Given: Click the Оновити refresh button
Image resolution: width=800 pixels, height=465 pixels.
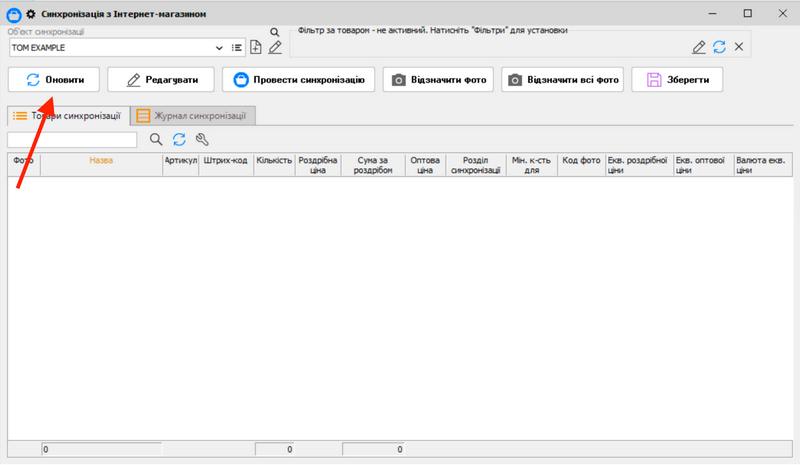Looking at the screenshot, I should pyautogui.click(x=55, y=80).
